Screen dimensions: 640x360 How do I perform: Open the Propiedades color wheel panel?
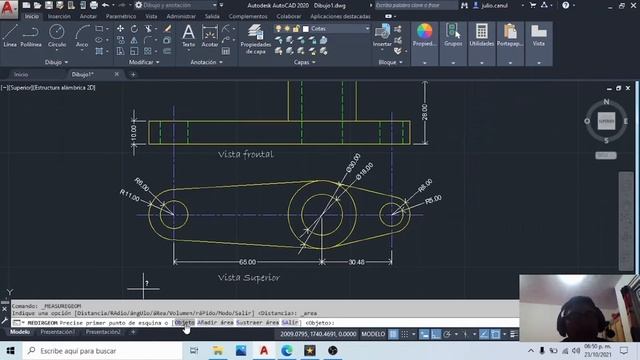coord(424,35)
